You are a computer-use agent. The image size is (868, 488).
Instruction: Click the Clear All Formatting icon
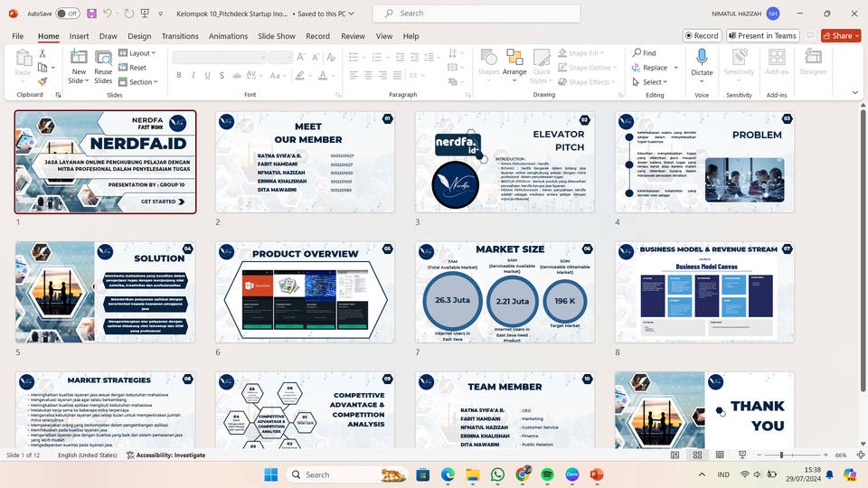pyautogui.click(x=331, y=57)
